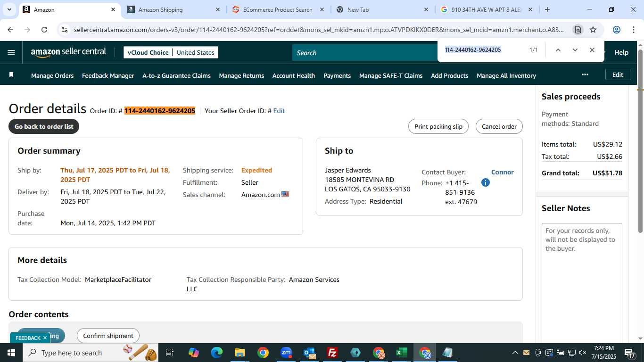644x362 pixels.
Task: Open Add Products in navigation
Action: point(449,75)
